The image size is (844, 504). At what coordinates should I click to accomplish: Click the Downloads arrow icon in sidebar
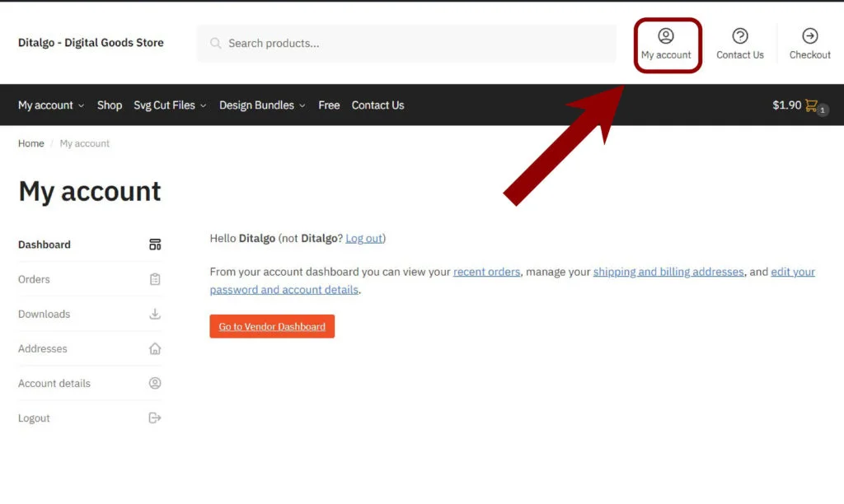click(x=155, y=314)
